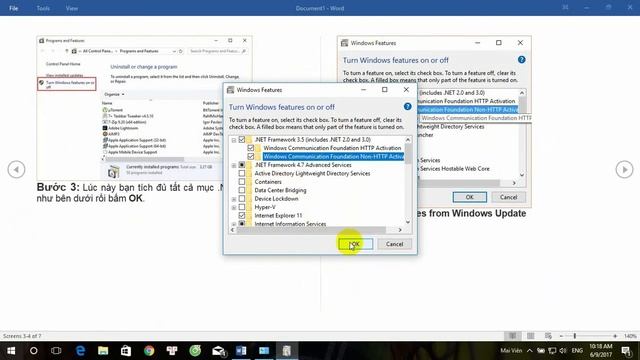The height and width of the screenshot is (360, 640).
Task: Open ENG input language switcher
Action: (577, 351)
